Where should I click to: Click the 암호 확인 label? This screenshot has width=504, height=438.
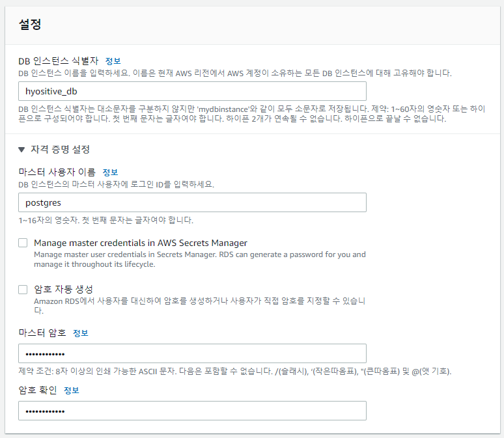tap(38, 390)
